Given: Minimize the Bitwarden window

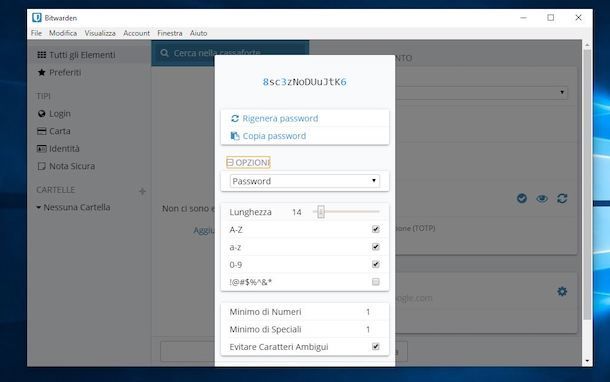Looking at the screenshot, I should (x=523, y=18).
